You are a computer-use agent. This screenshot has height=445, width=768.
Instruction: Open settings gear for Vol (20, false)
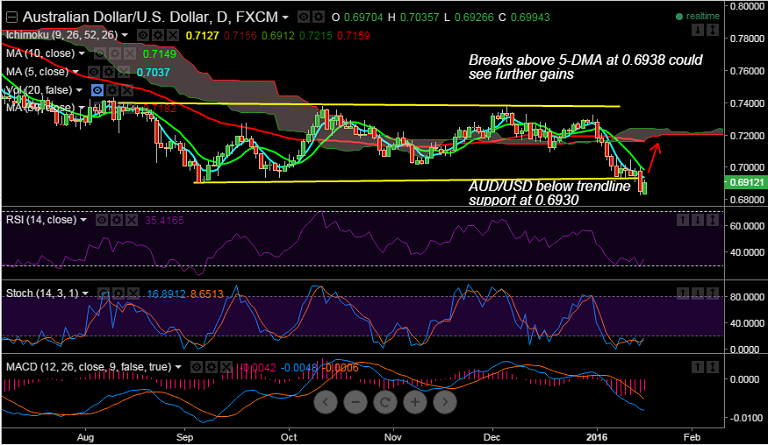[113, 90]
